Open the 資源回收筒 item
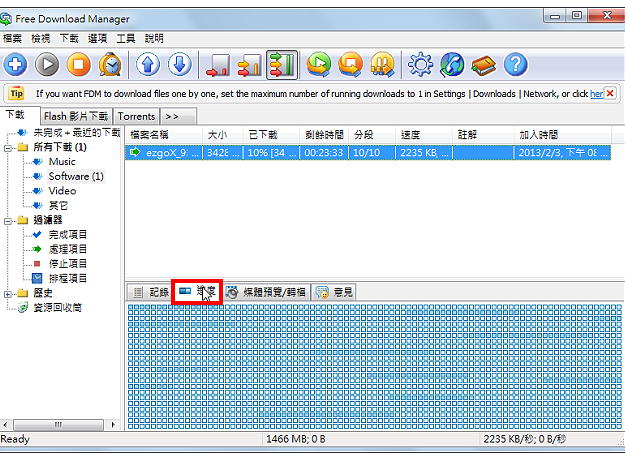The width and height of the screenshot is (625, 454). point(57,307)
